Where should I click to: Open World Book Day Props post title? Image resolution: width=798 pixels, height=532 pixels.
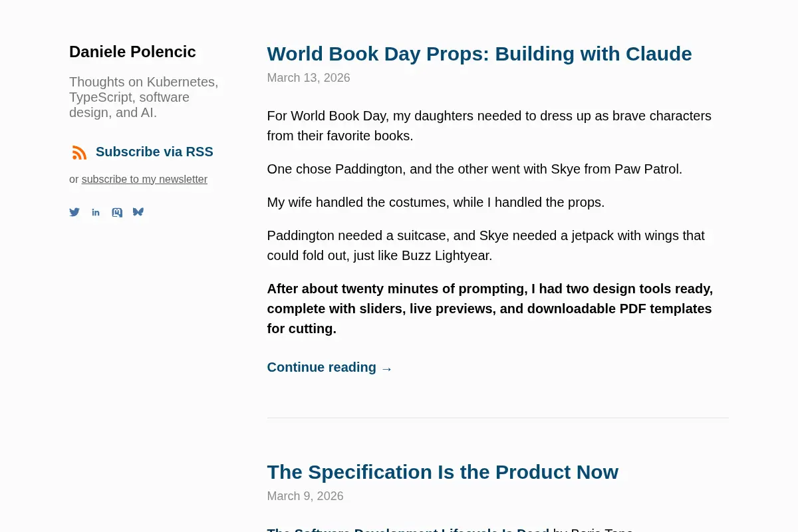[479, 53]
